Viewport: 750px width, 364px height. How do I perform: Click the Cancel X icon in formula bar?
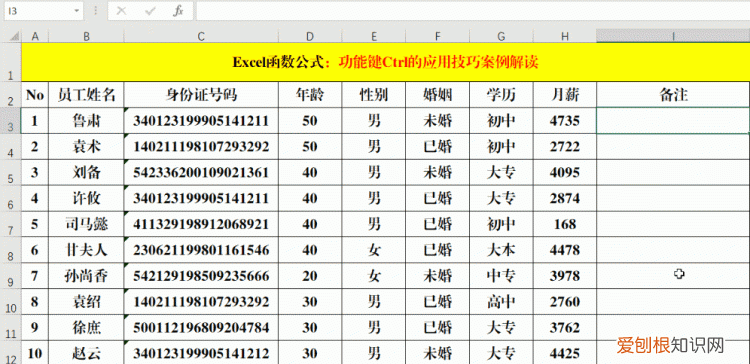point(121,11)
